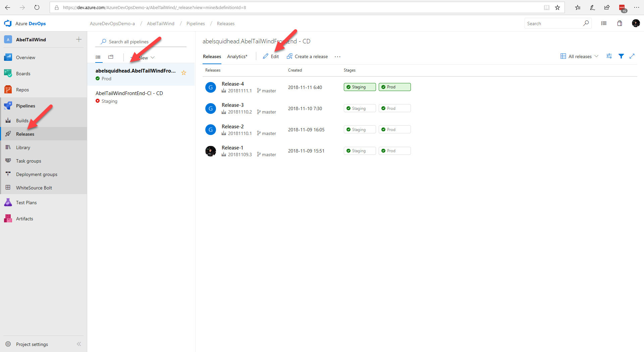Open Release-3 link
Screen dimensions: 644x352
point(233,105)
